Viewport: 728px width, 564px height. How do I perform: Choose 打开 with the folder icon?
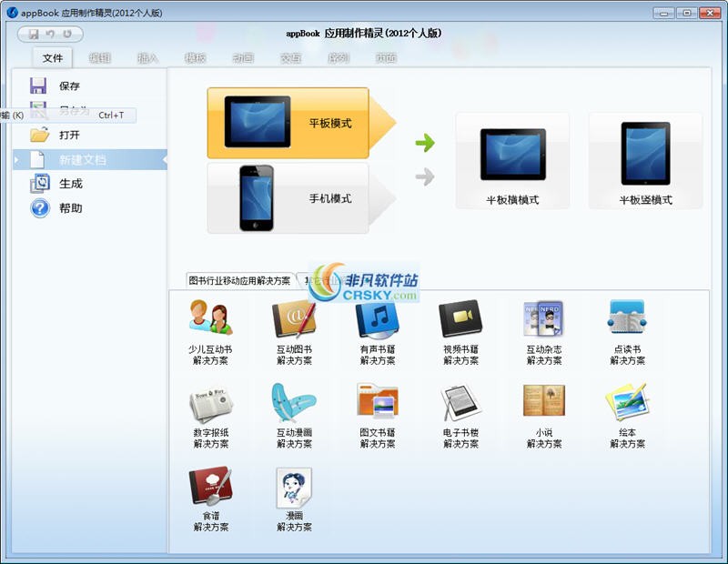89,135
